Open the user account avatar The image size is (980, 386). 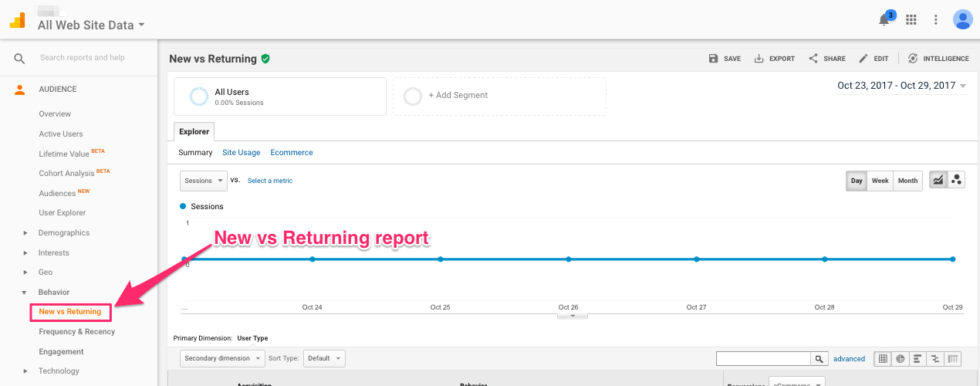pyautogui.click(x=962, y=19)
